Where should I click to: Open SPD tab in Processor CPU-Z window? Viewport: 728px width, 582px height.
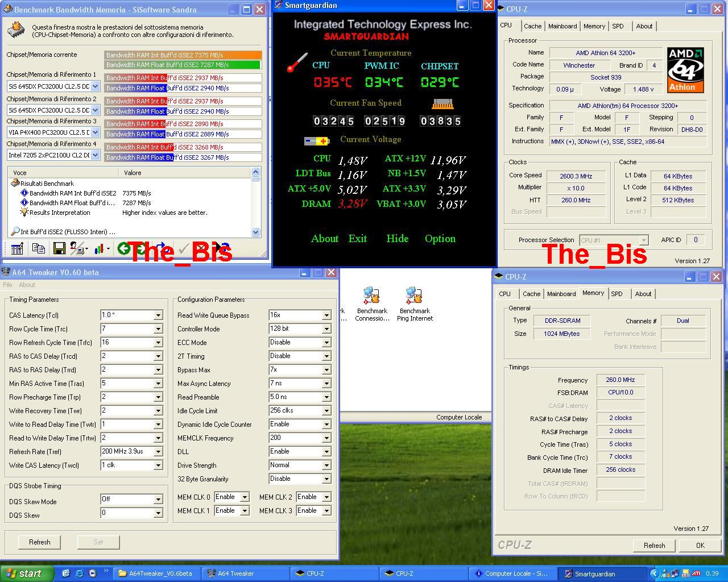point(618,26)
